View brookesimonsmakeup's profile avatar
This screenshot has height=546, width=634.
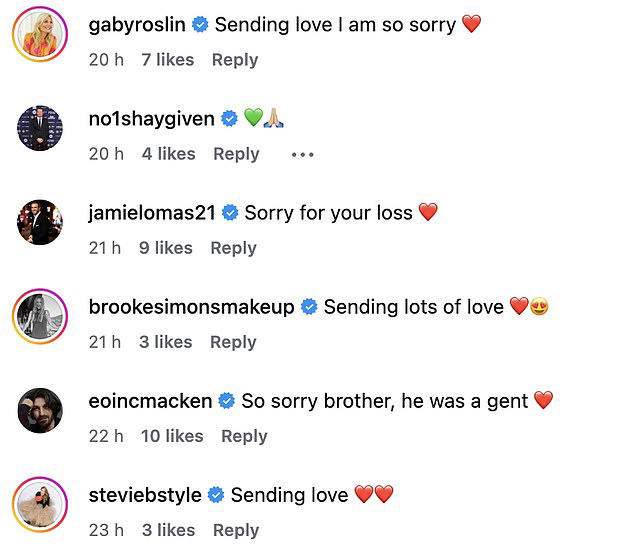tap(40, 316)
